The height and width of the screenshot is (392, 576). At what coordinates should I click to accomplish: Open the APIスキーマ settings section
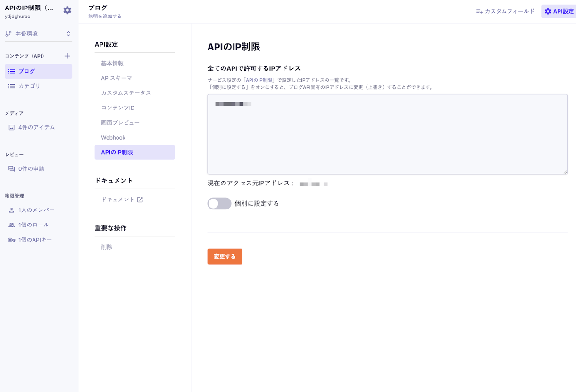click(x=117, y=78)
